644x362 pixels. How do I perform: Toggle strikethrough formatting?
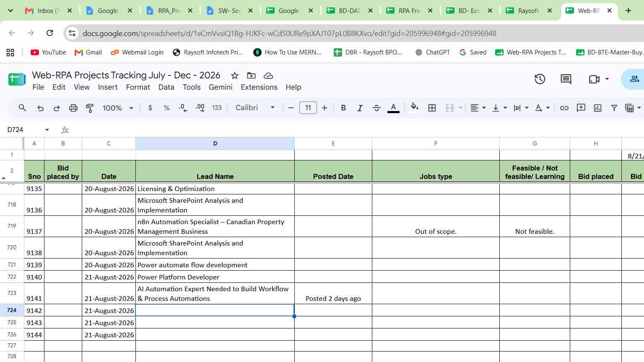[377, 108]
